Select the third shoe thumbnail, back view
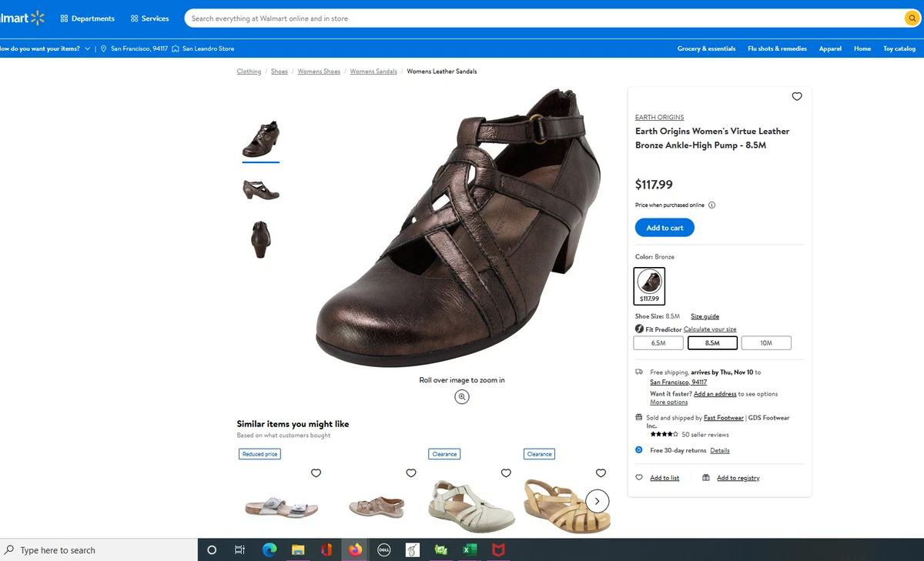Image resolution: width=924 pixels, height=561 pixels. 260,239
